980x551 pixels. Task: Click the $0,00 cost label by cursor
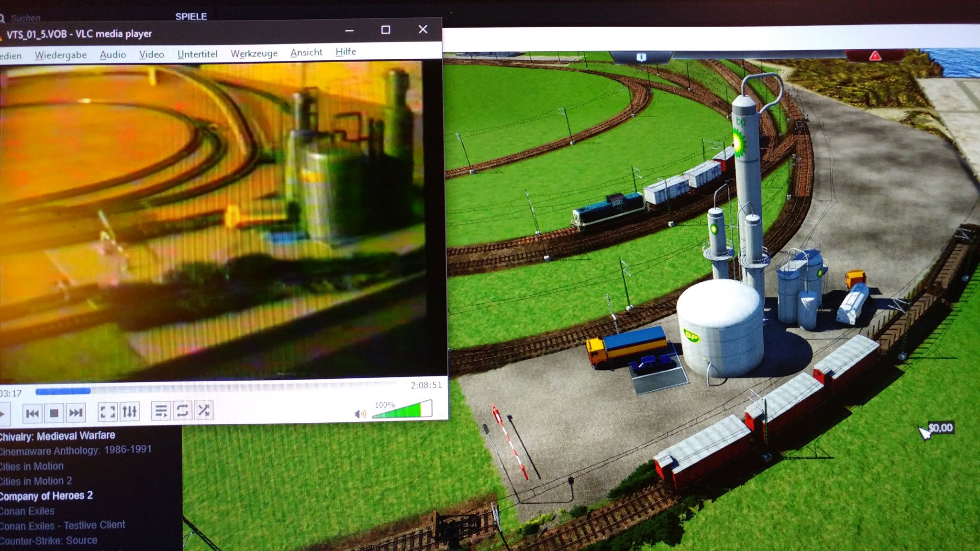pyautogui.click(x=940, y=428)
